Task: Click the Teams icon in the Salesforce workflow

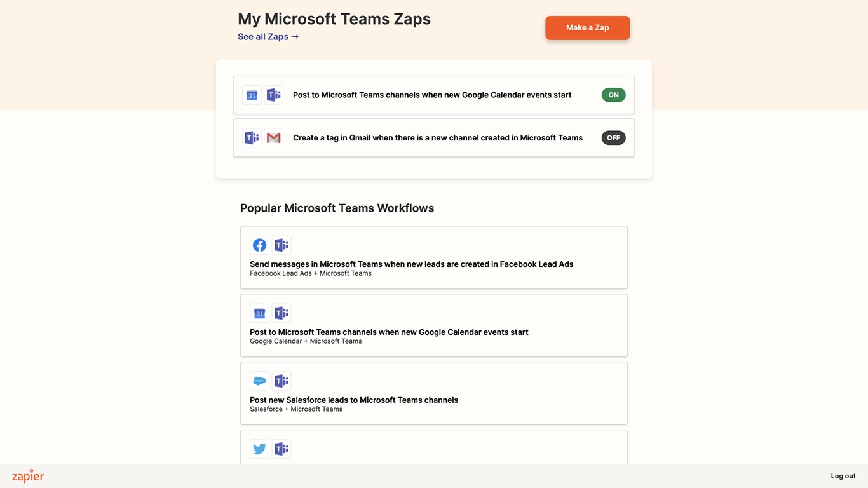Action: 281,381
